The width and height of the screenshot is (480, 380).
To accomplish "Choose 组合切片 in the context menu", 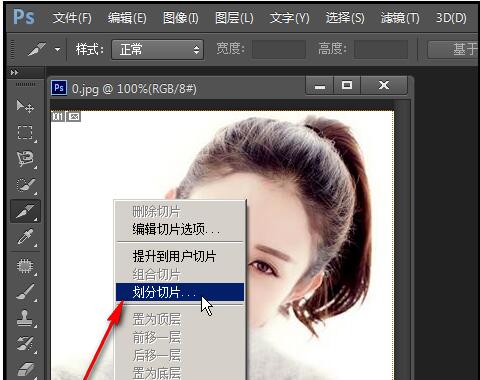I will tap(180, 275).
